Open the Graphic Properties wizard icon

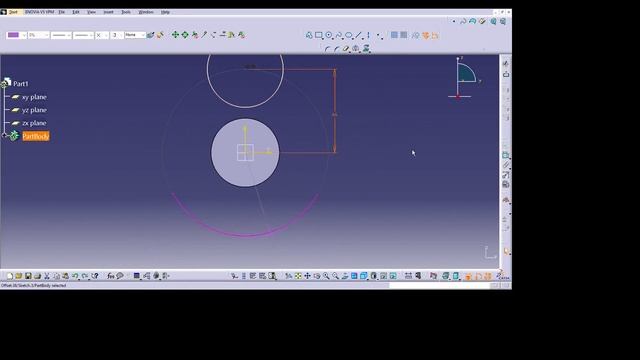coord(160,35)
